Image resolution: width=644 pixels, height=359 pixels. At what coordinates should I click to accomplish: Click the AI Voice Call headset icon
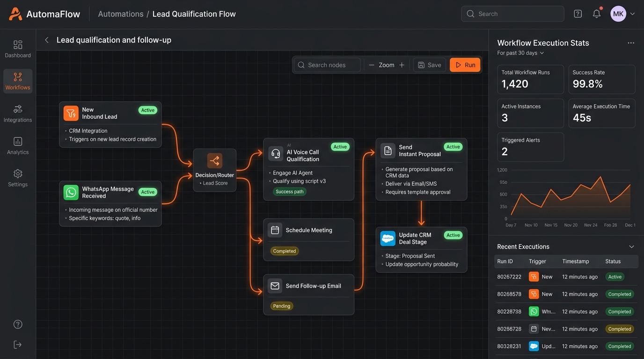275,153
